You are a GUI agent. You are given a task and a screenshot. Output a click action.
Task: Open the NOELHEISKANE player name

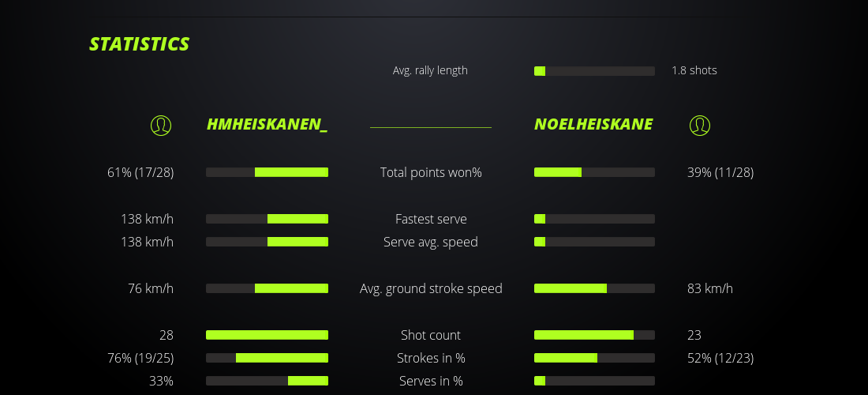coord(593,124)
